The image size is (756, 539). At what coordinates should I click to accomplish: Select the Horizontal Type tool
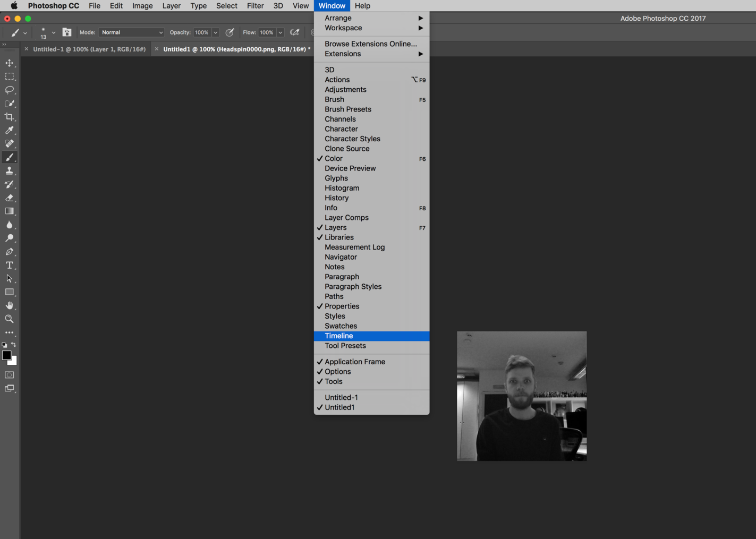(x=10, y=265)
